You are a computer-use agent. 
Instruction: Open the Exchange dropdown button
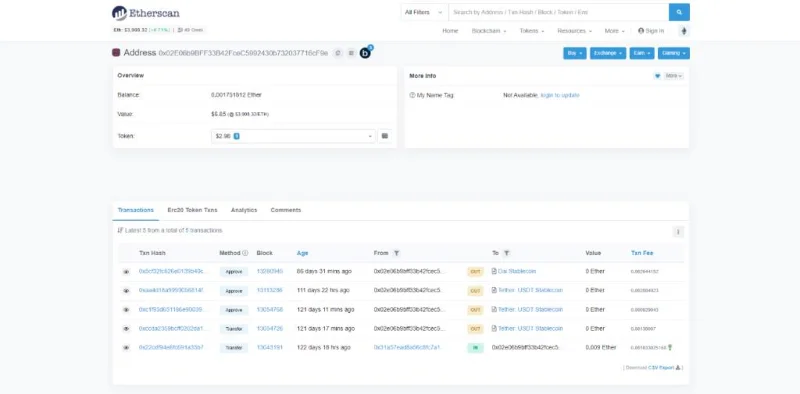coord(608,53)
